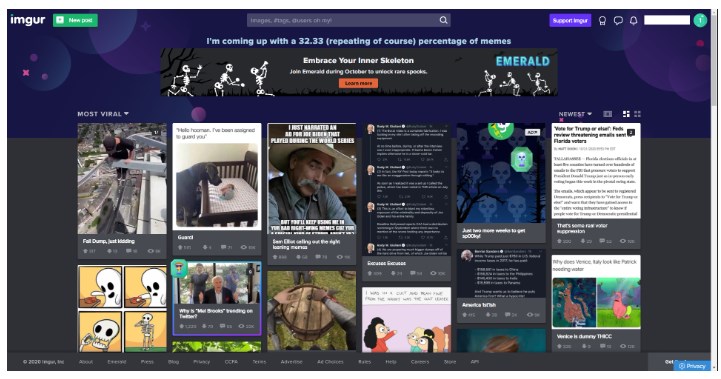
Task: Open the green user avatar menu
Action: click(700, 20)
